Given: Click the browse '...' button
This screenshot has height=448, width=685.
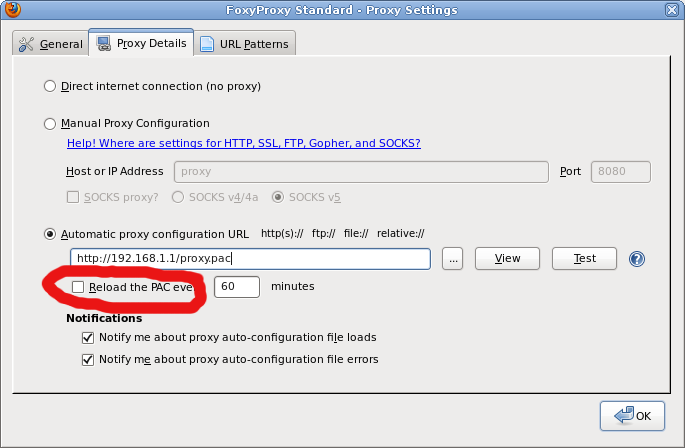Looking at the screenshot, I should (x=452, y=259).
